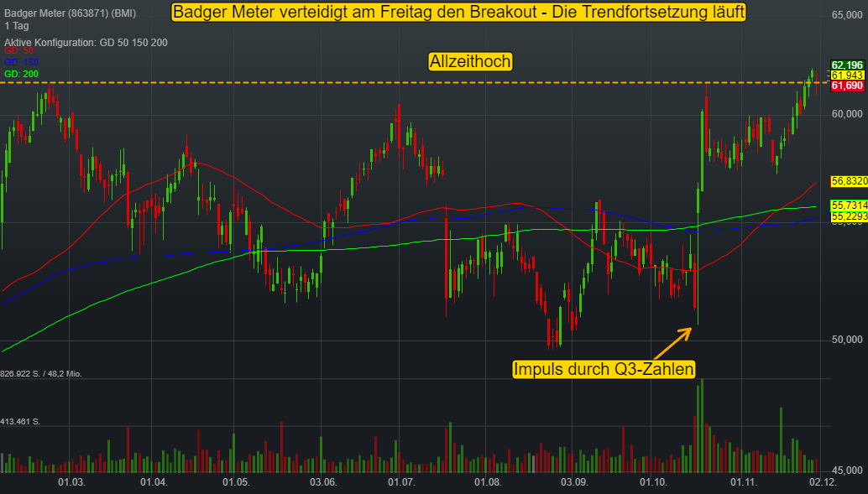Click the 01.07. date axis label

[401, 482]
